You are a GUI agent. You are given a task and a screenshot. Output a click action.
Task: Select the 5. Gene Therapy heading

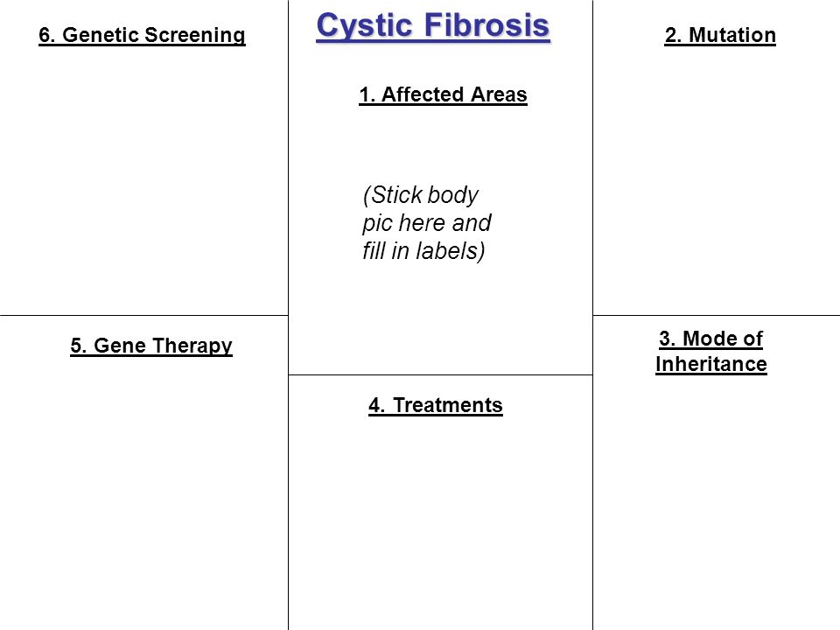(151, 346)
